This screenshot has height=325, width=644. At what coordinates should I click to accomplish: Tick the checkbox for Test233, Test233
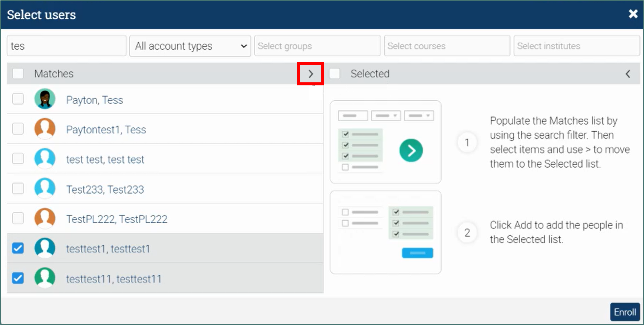(x=18, y=189)
